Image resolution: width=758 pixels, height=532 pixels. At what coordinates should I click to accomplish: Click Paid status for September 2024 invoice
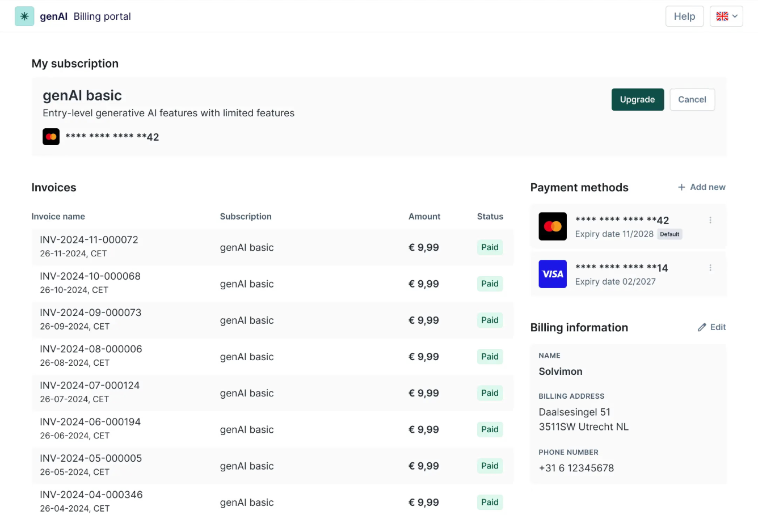point(490,320)
